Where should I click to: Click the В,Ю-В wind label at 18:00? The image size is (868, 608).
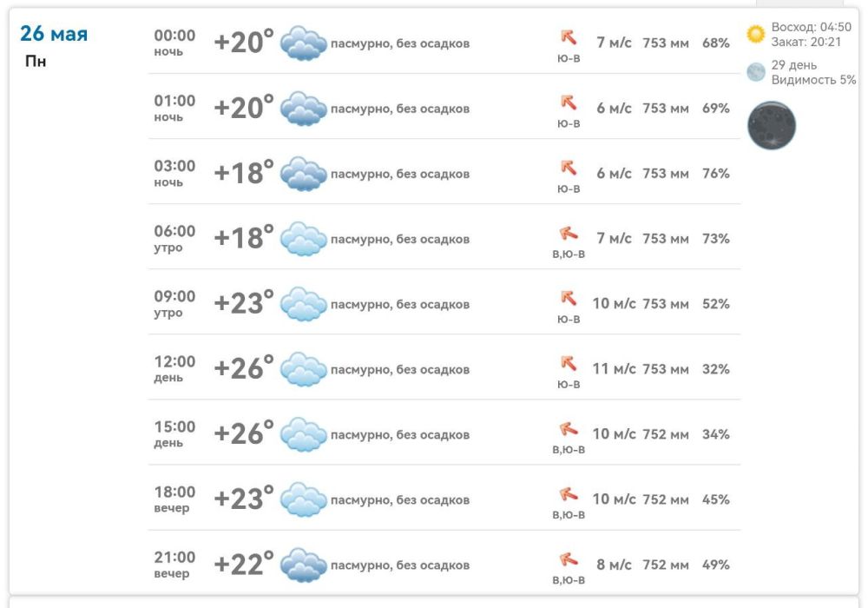tap(569, 515)
